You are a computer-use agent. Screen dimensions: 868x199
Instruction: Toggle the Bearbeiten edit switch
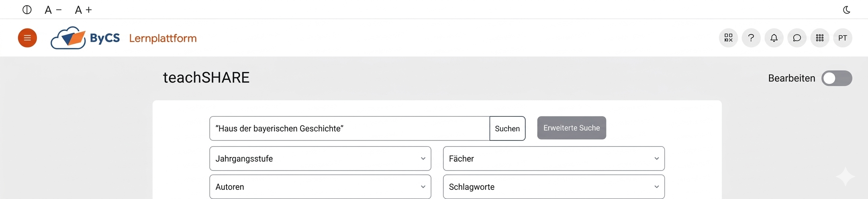click(837, 78)
